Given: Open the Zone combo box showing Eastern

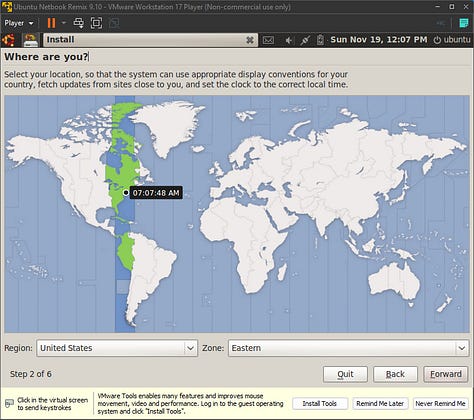Looking at the screenshot, I should pyautogui.click(x=349, y=348).
